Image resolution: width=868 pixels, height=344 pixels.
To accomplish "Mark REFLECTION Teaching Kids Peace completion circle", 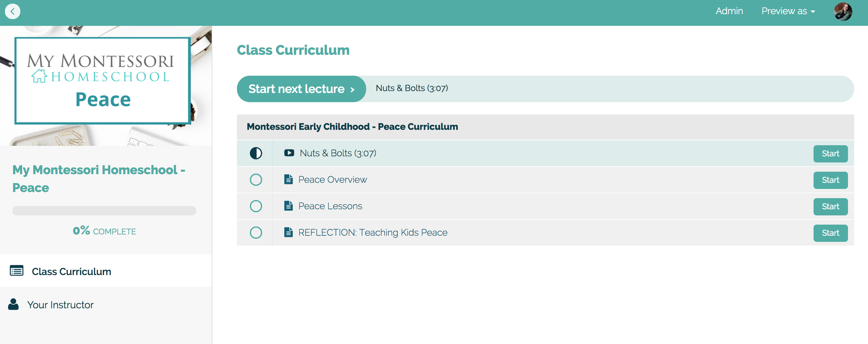I will [256, 233].
